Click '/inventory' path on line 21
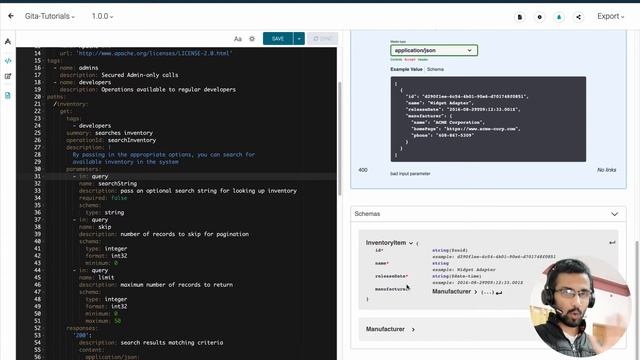 pyautogui.click(x=70, y=104)
